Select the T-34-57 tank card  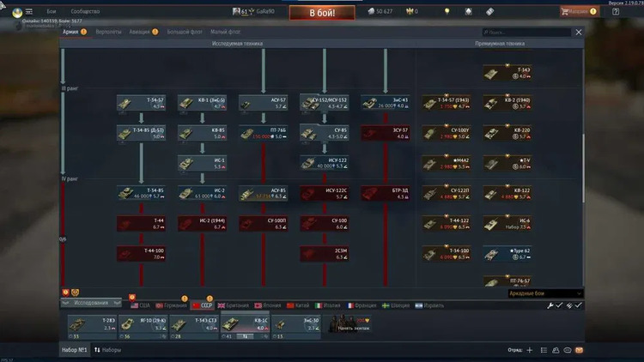[x=142, y=103]
